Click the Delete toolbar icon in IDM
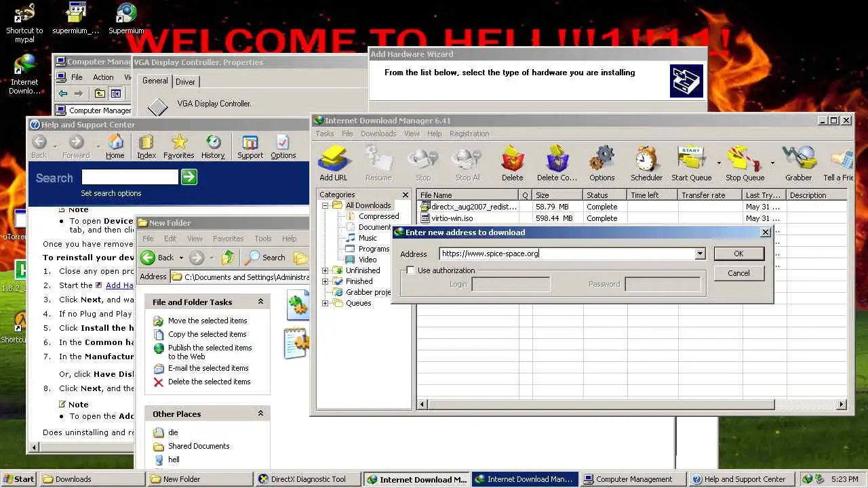This screenshot has height=488, width=868. click(512, 163)
